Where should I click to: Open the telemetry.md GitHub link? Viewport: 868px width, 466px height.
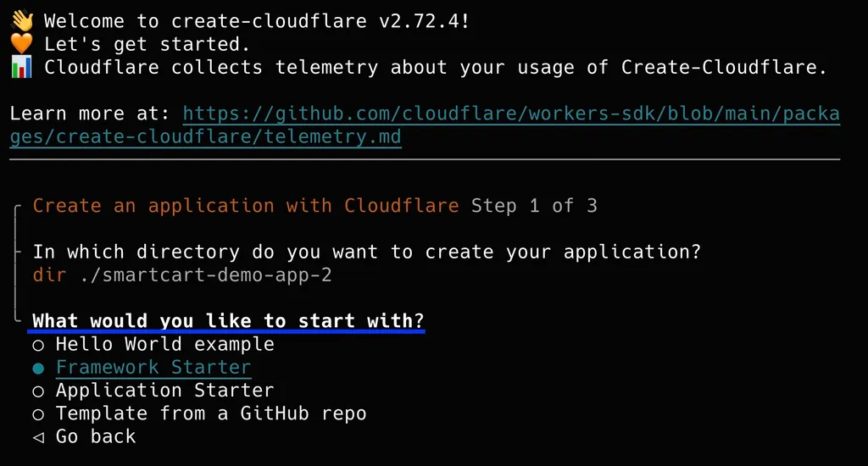pos(425,125)
